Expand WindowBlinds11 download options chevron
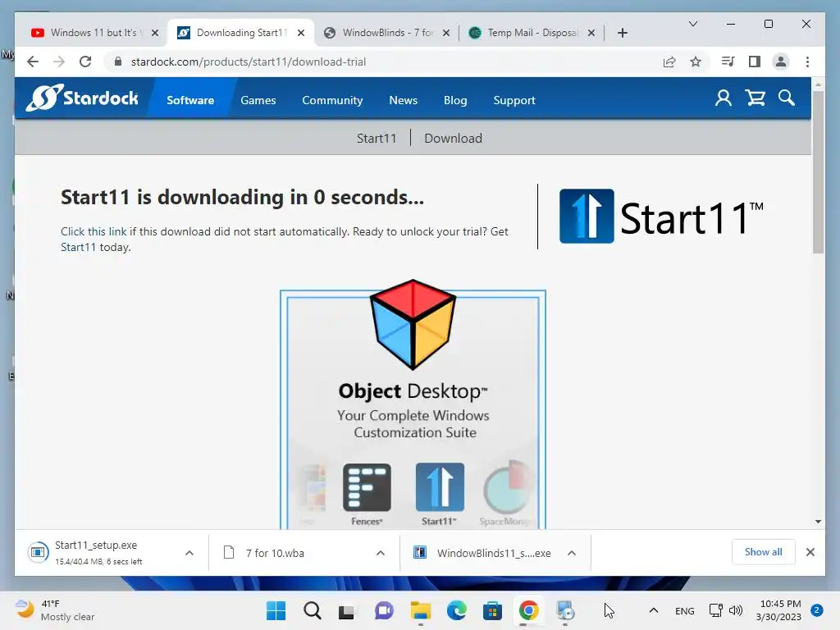 point(572,553)
